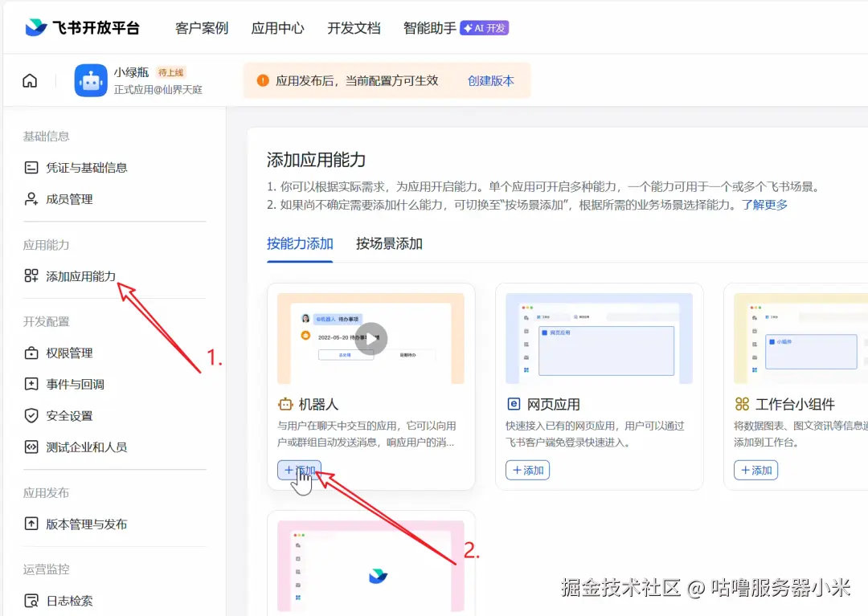Click the 添加应用能力 grid icon
Image resolution: width=868 pixels, height=616 pixels.
pyautogui.click(x=31, y=276)
